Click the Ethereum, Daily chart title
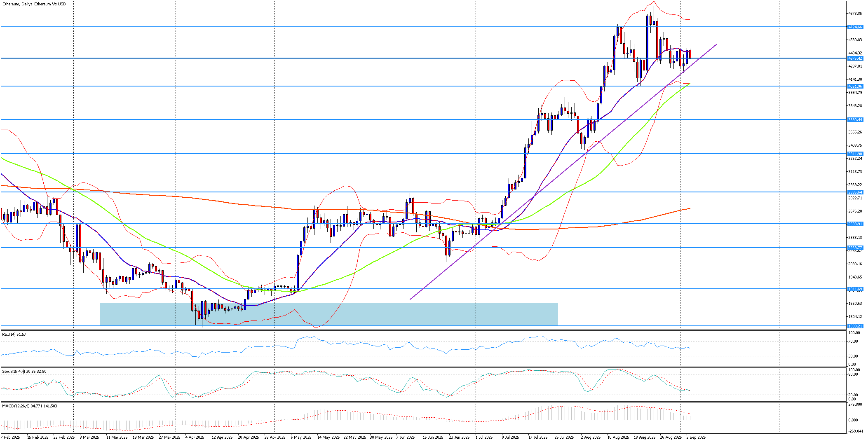The height and width of the screenshot is (442, 868). tap(34, 4)
